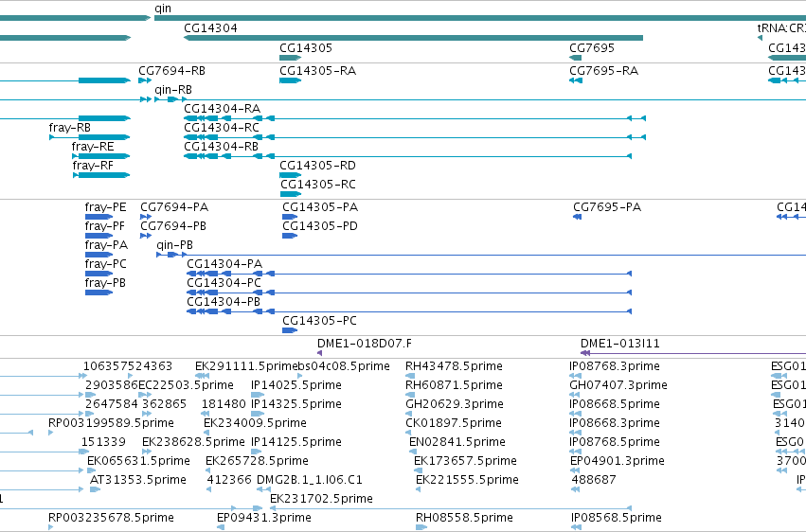Select EST GH20629.3prime label
The image size is (806, 532).
coord(455,404)
